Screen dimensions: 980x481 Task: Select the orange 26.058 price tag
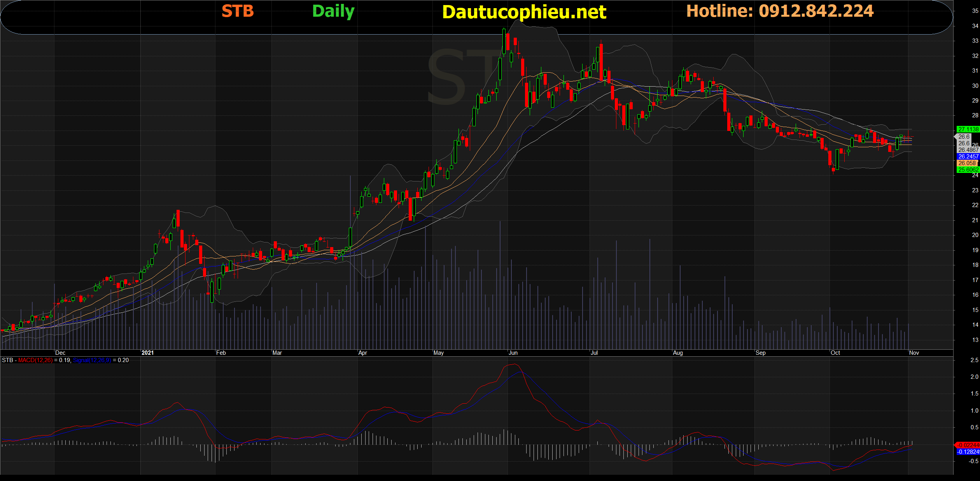(x=967, y=163)
